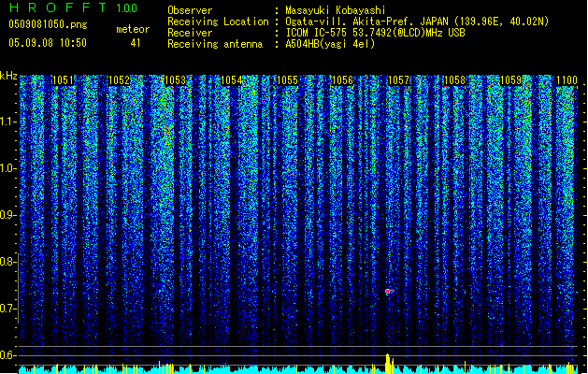Click the 1.0 frequency axis label
588x374 pixels.
[x=7, y=168]
